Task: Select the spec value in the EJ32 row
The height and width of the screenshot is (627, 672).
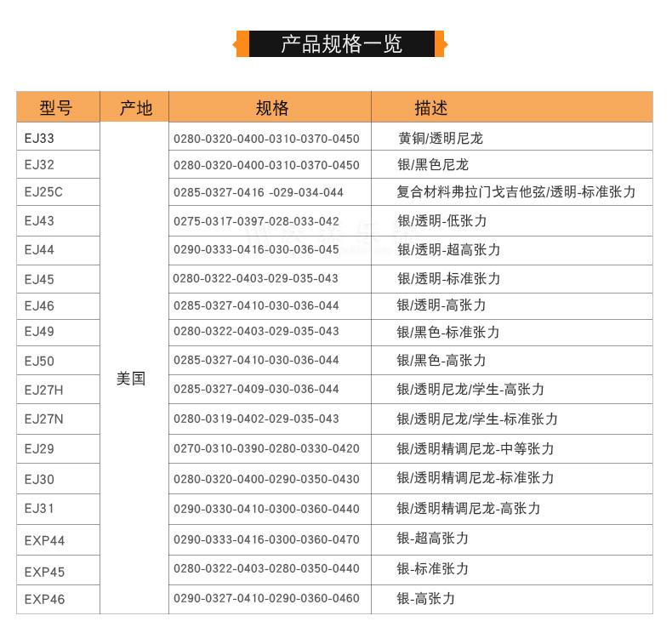Action: [266, 165]
